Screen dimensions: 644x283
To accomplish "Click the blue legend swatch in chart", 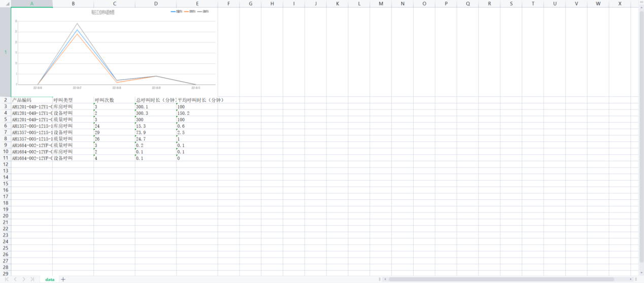I will (x=174, y=11).
